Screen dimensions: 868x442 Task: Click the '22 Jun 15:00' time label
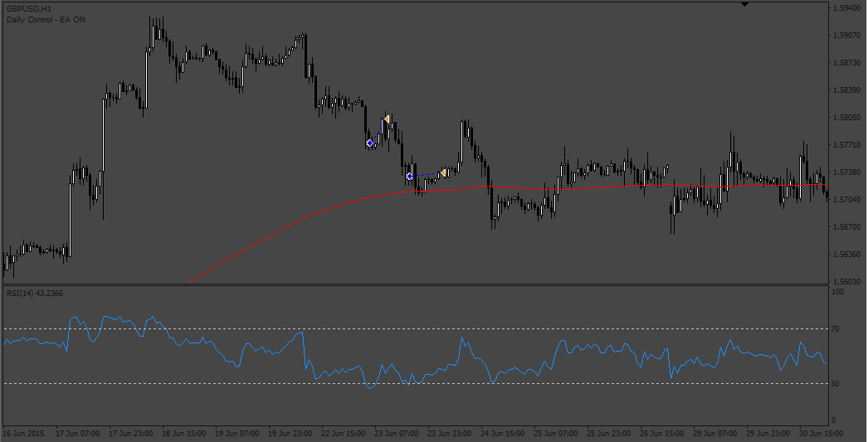[344, 434]
